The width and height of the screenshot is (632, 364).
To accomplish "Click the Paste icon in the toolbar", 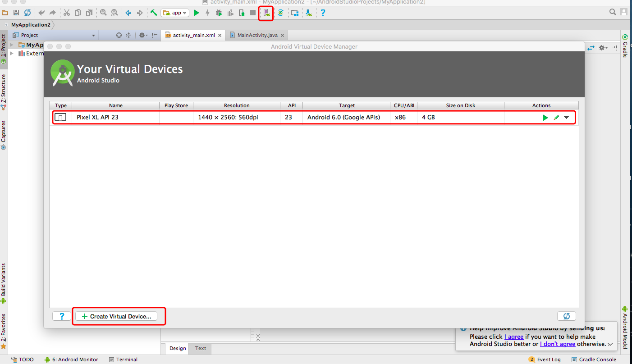I will [89, 13].
